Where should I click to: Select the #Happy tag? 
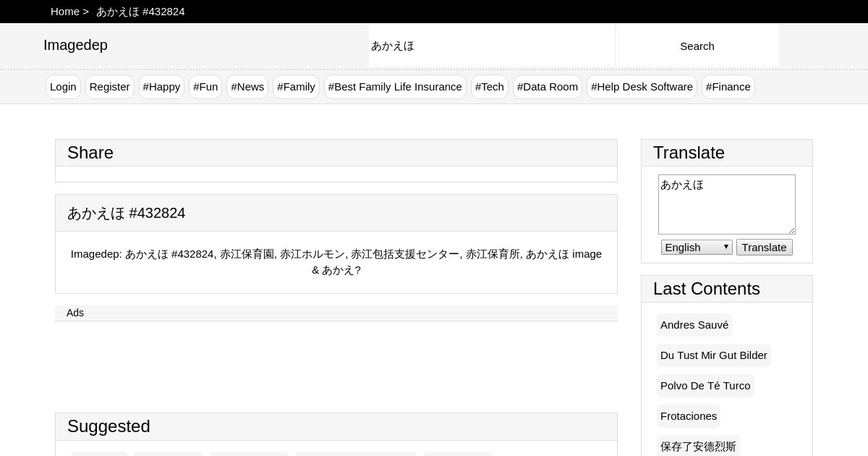point(161,87)
